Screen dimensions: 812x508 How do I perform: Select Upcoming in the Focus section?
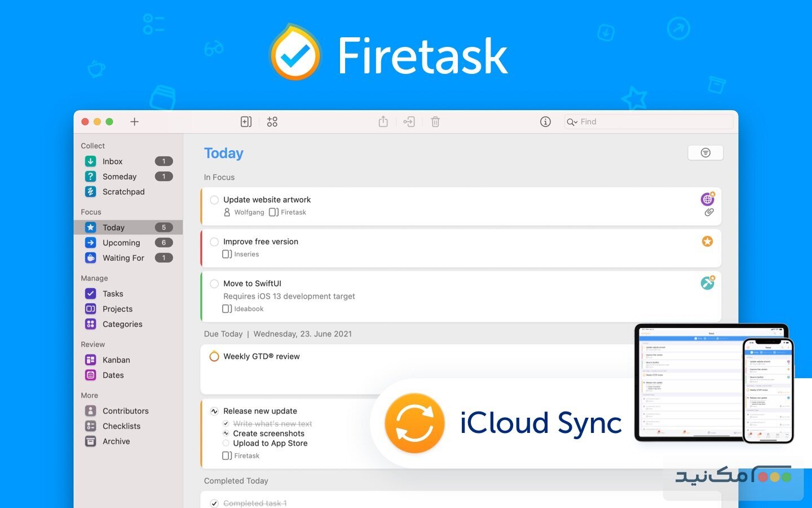121,243
